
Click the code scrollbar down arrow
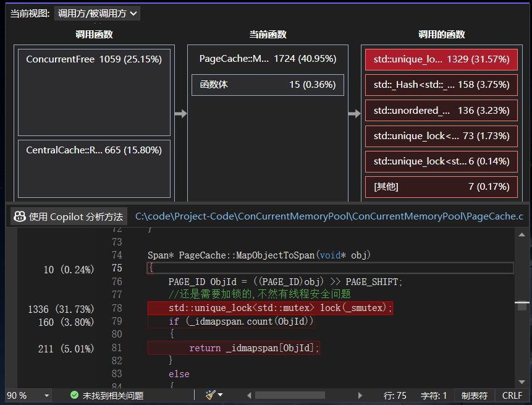[522, 382]
